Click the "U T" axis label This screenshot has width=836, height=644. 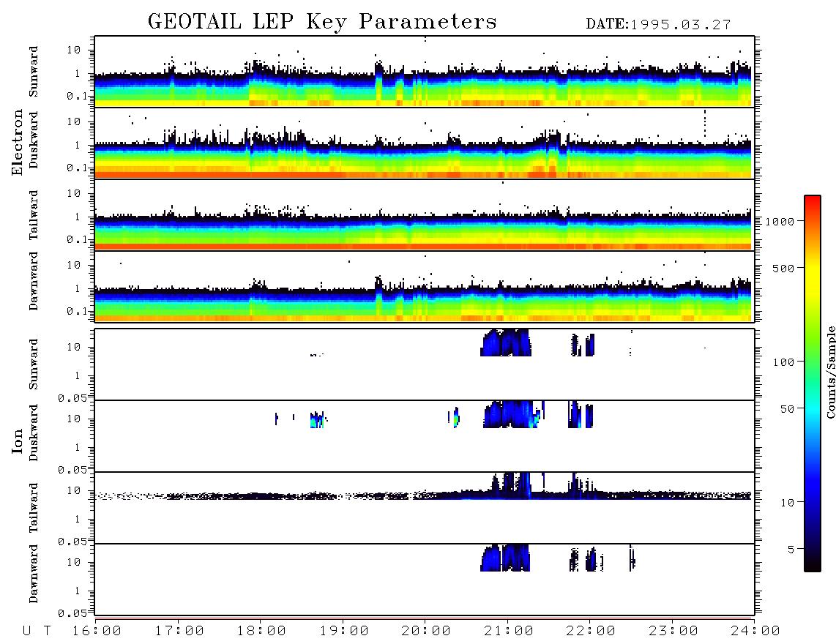point(37,631)
